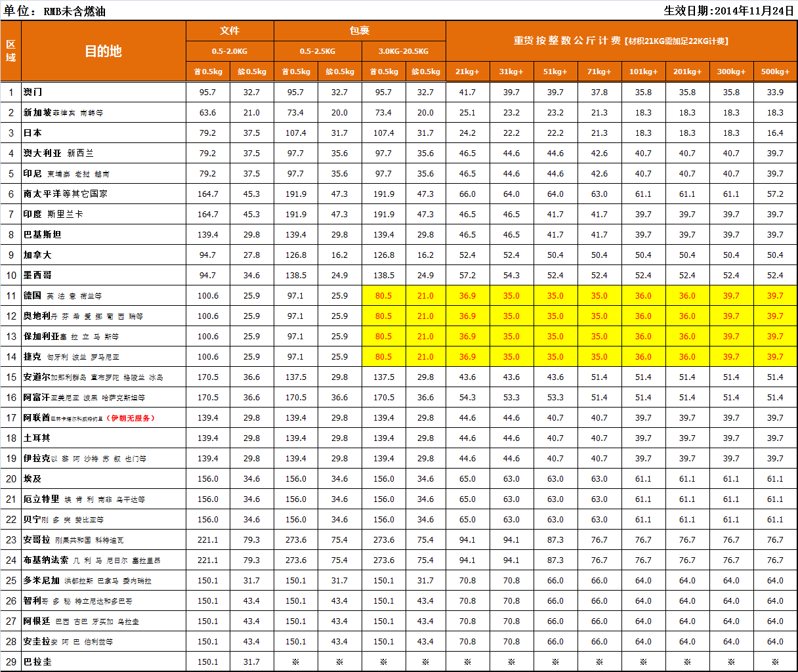The image size is (798, 672).
Task: Click the 单位 RMB未含燃油 label
Action: [54, 11]
